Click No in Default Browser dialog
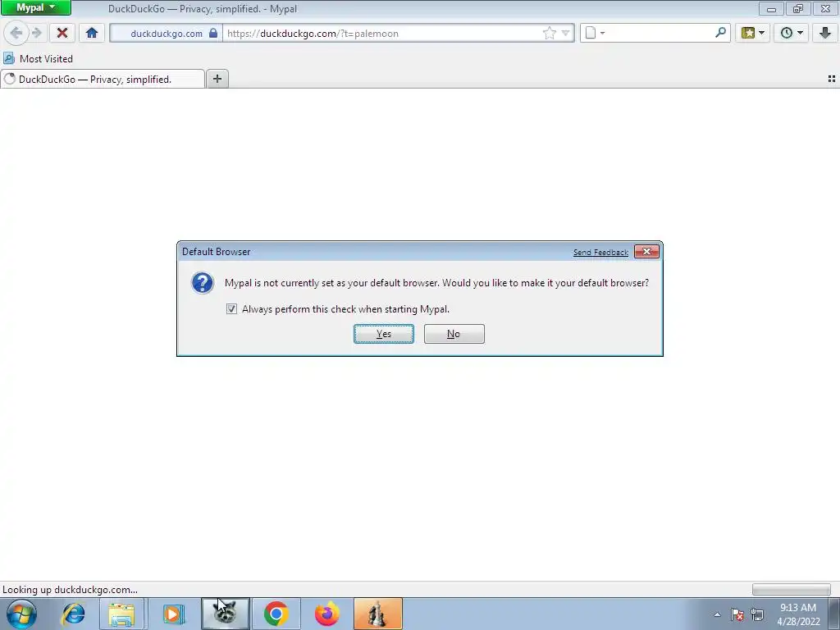This screenshot has height=630, width=840. pos(454,334)
